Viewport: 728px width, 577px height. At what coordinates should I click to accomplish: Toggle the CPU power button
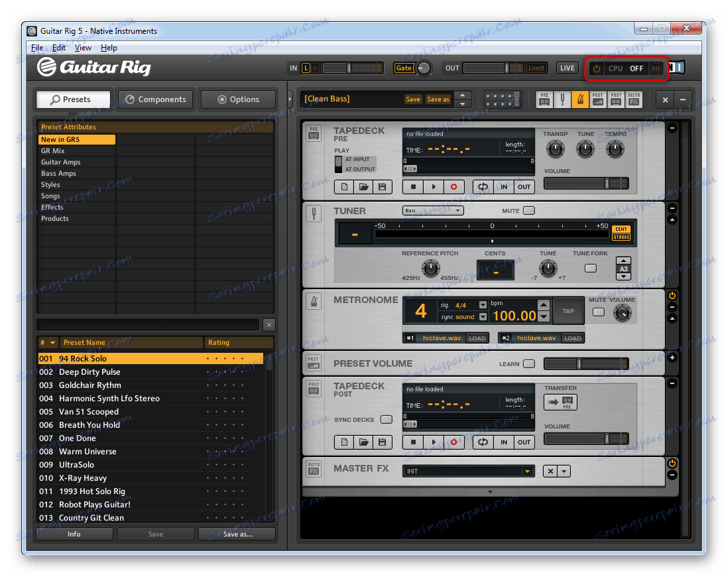(x=597, y=69)
